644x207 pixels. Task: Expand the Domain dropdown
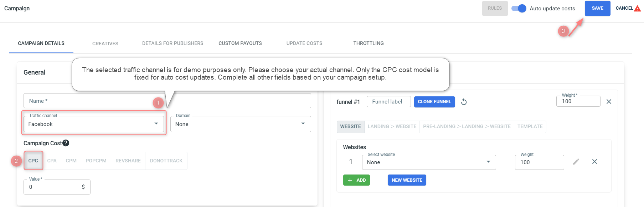(240, 124)
